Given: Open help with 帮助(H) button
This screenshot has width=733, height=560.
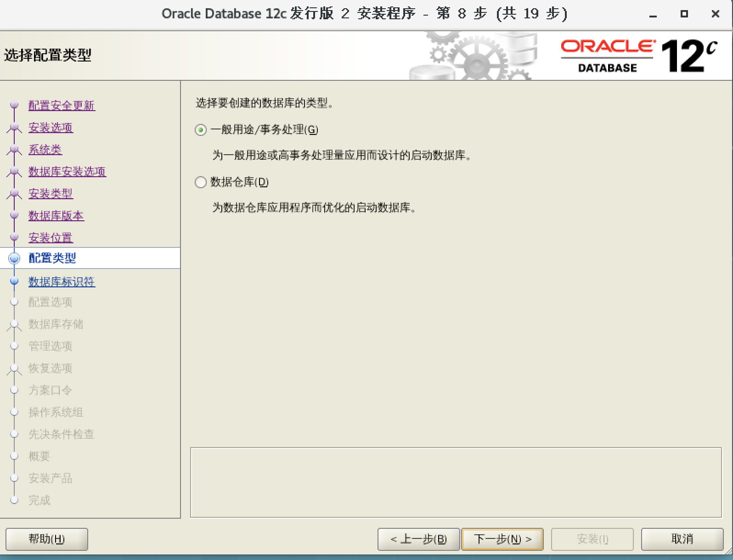Looking at the screenshot, I should [x=46, y=539].
